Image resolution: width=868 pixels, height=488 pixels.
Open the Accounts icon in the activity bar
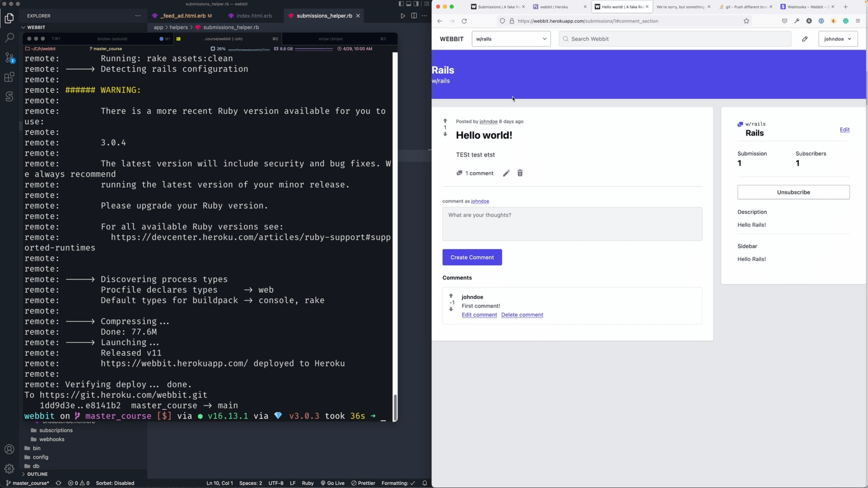point(10,449)
